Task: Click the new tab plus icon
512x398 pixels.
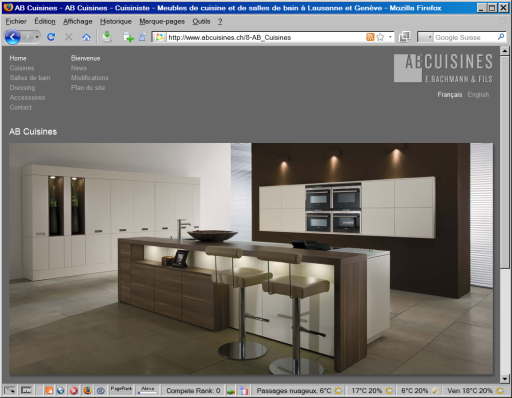Action: [x=128, y=37]
